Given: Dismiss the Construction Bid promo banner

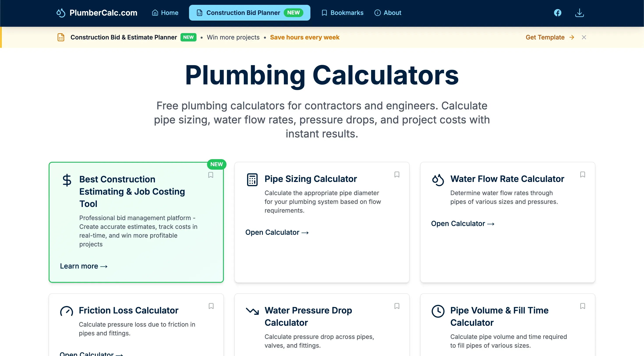Looking at the screenshot, I should [584, 37].
